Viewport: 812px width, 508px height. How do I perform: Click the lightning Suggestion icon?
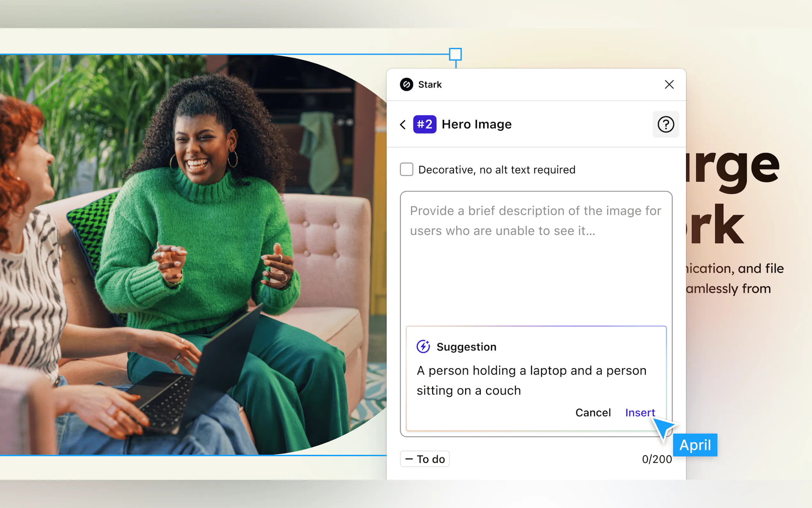click(423, 346)
